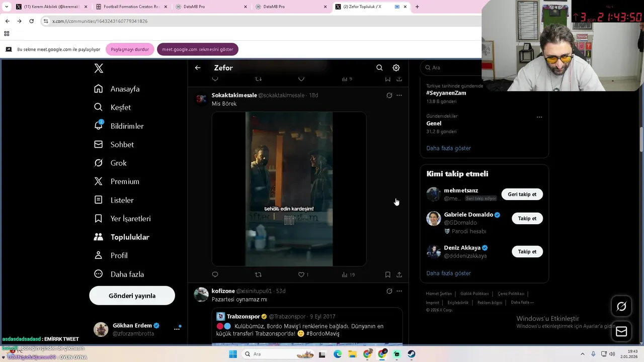Open Grok icon on Sokaktakimesale post
The height and width of the screenshot is (362, 644).
pyautogui.click(x=389, y=95)
